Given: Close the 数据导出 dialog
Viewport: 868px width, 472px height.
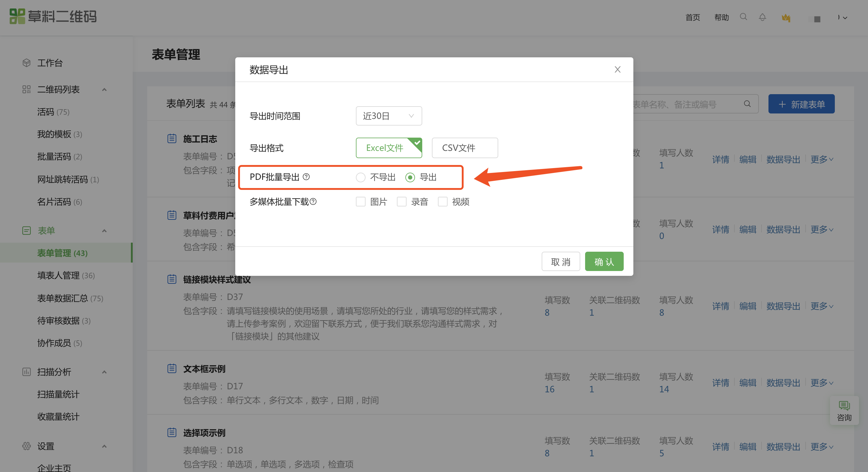Looking at the screenshot, I should pos(617,69).
